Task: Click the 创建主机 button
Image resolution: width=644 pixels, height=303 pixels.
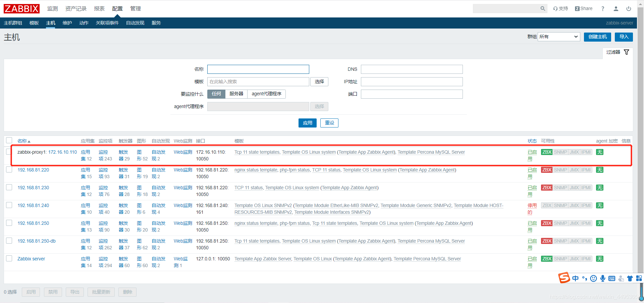Action: [x=597, y=37]
